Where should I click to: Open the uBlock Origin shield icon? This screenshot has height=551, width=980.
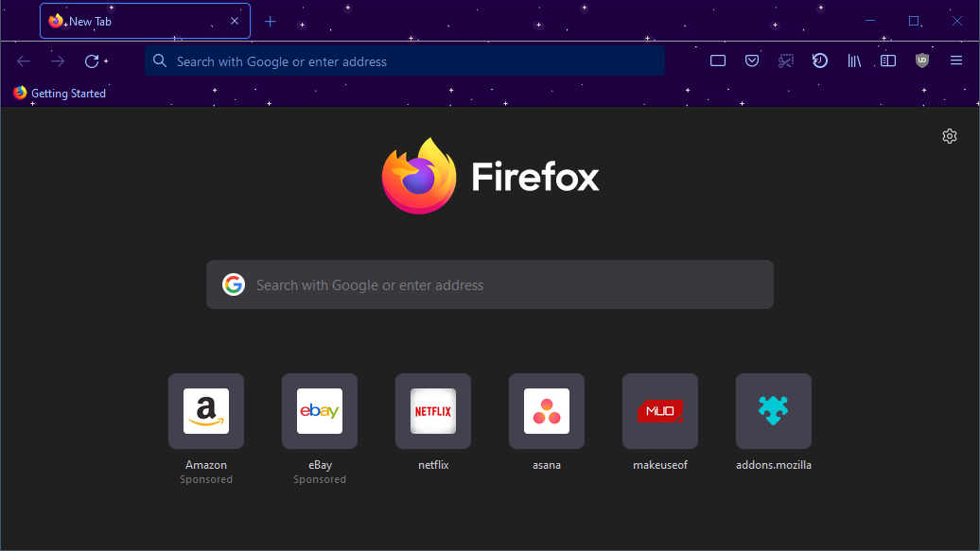coord(922,61)
